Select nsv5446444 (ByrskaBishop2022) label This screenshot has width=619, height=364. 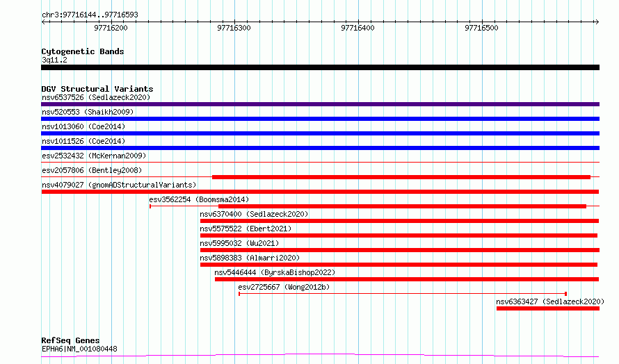[x=275, y=272]
